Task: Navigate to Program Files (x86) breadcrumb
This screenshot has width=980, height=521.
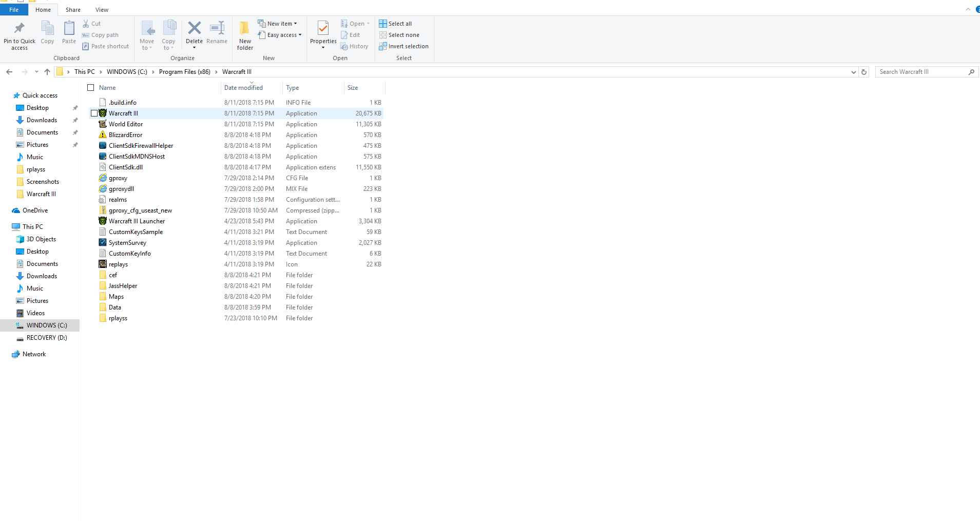Action: click(x=185, y=72)
